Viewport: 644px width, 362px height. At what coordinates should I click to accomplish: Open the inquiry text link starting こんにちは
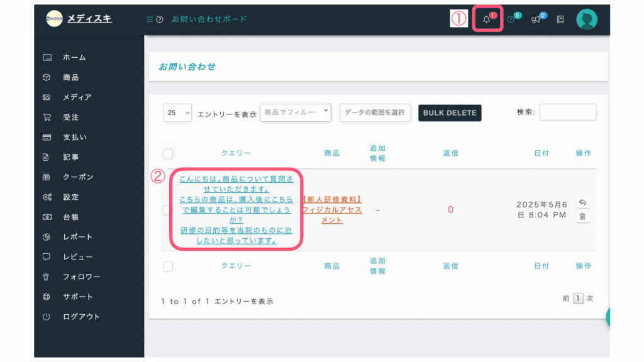pyautogui.click(x=236, y=210)
